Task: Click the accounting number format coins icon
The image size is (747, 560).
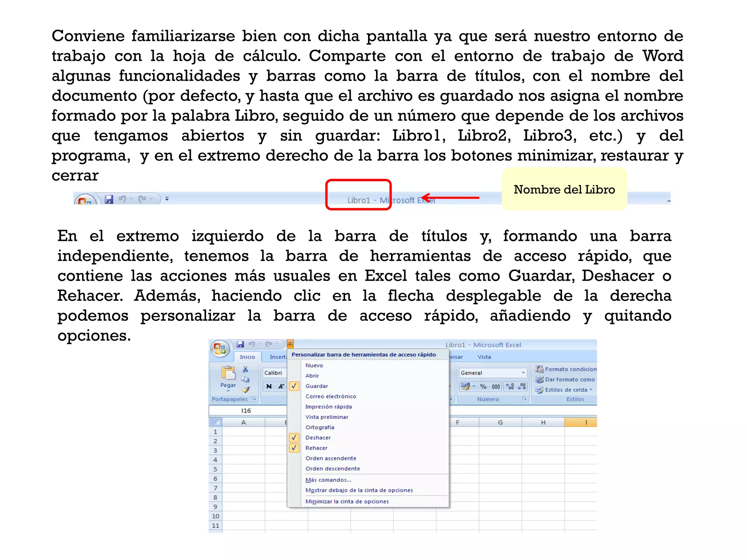Action: [x=465, y=386]
